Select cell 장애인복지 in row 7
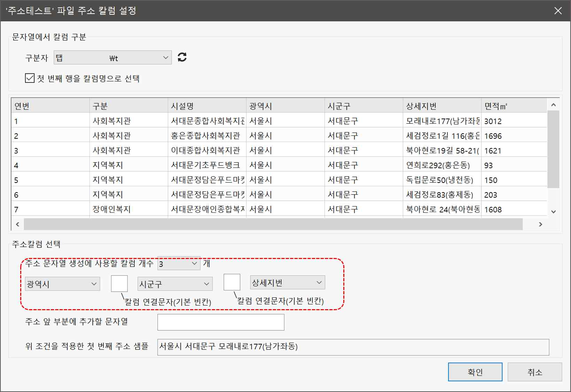The width and height of the screenshot is (571, 392). click(129, 209)
